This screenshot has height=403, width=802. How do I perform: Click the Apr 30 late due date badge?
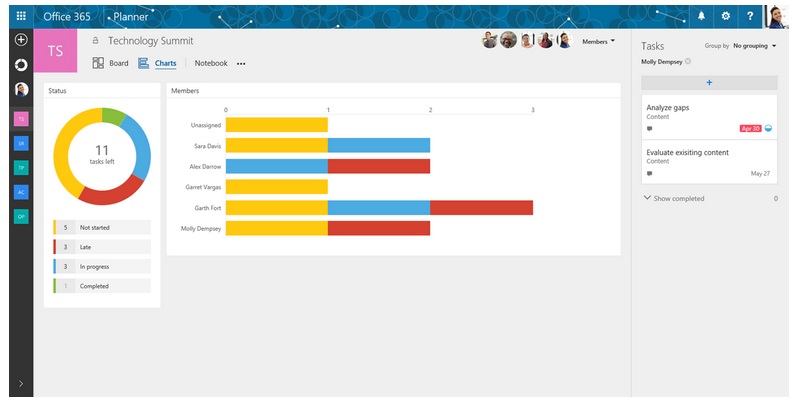tap(750, 128)
